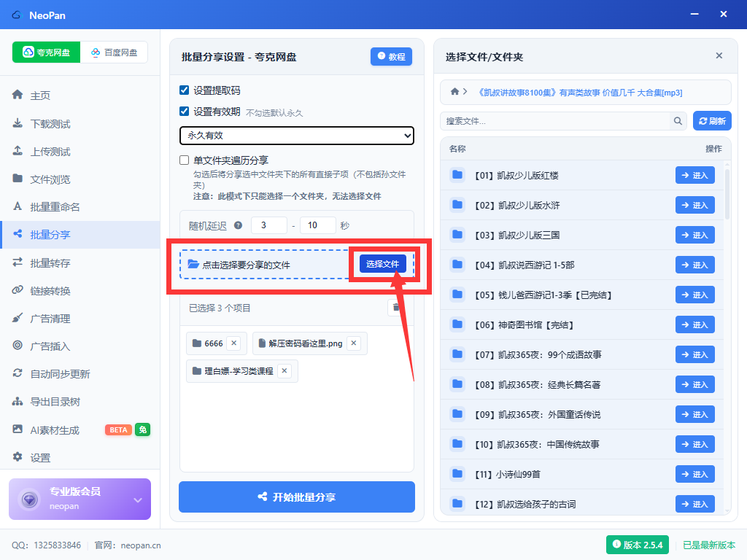Screen dimensions: 747x560
Task: Open 广告清理 in the sidebar
Action: click(x=80, y=319)
